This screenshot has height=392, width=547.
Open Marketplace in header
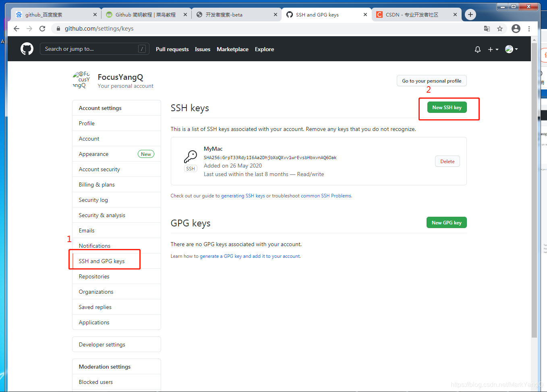click(232, 49)
